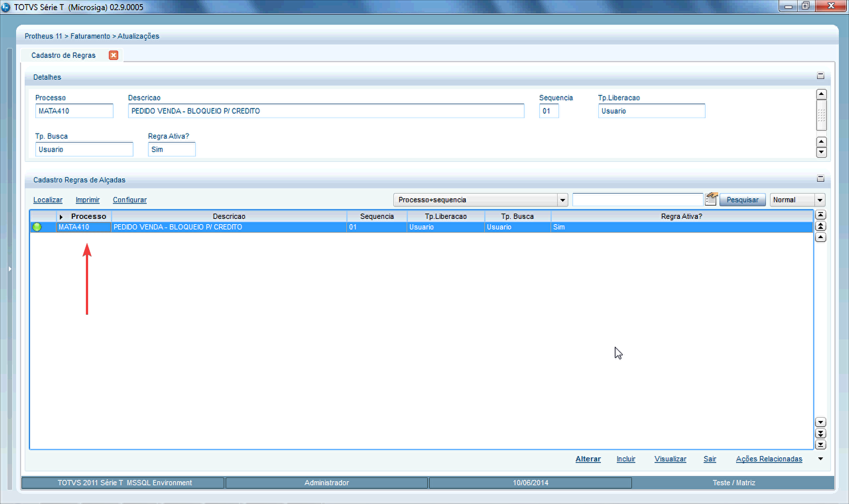Open Configurar in the grid toolbar
The height and width of the screenshot is (504, 849).
(130, 200)
